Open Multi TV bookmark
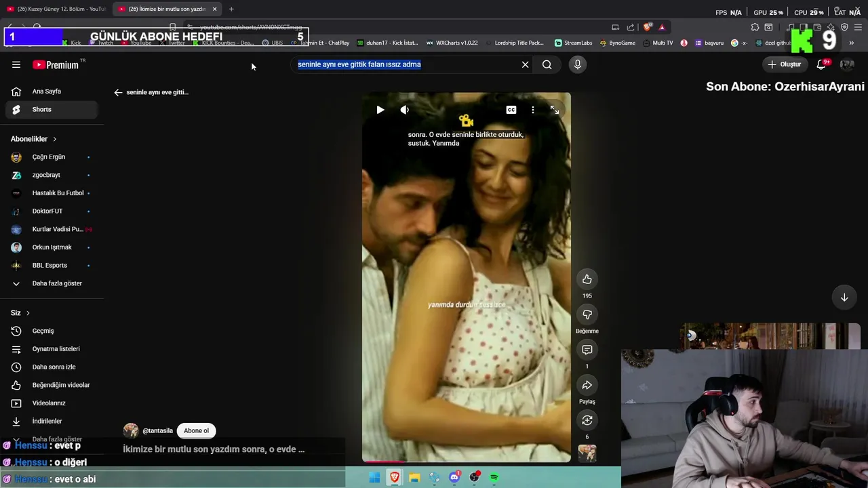Screen dimensions: 868x488 [x=658, y=43]
